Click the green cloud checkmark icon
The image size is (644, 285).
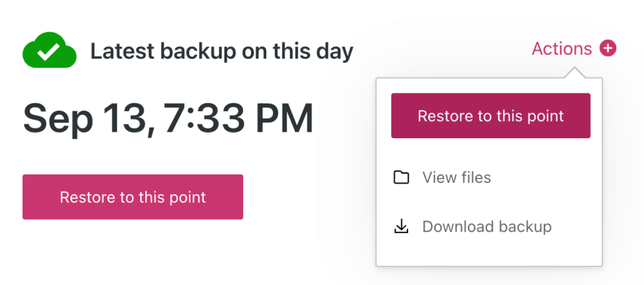(x=48, y=52)
